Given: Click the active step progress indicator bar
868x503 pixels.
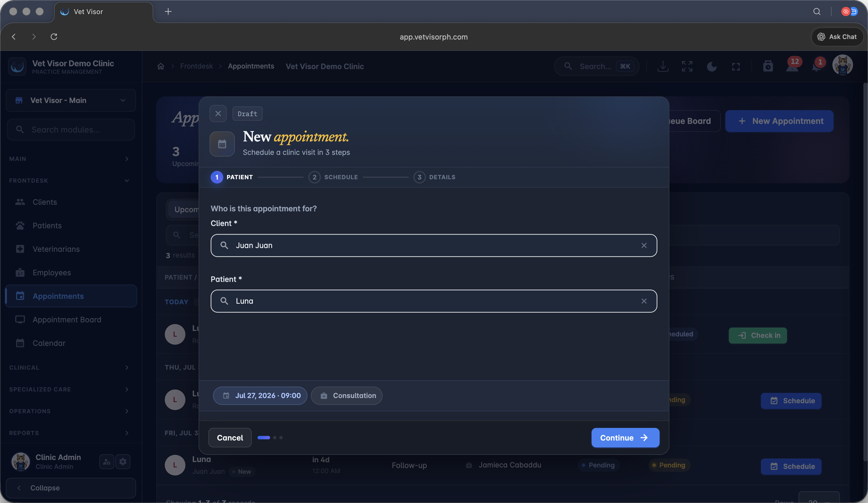Looking at the screenshot, I should point(263,438).
